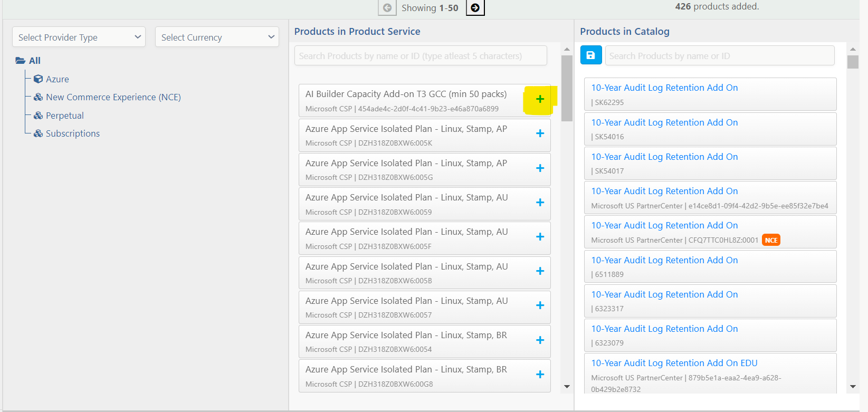The width and height of the screenshot is (868, 412).
Task: Add product with ID DZH318Z0BXW6:00G8
Action: [540, 375]
